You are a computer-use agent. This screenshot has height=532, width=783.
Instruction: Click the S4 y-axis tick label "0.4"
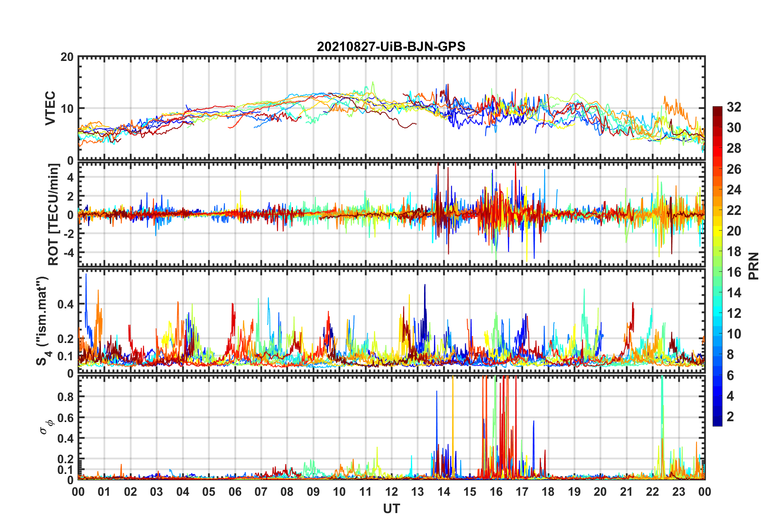tap(65, 304)
